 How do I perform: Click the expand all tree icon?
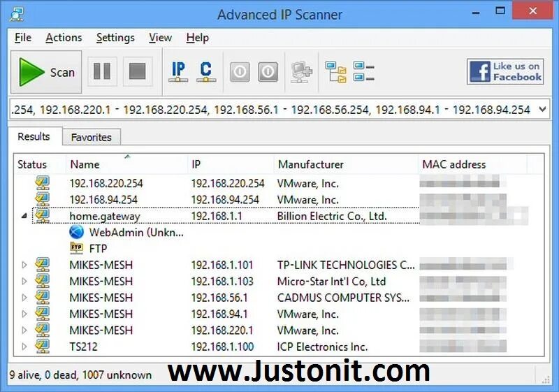point(336,72)
